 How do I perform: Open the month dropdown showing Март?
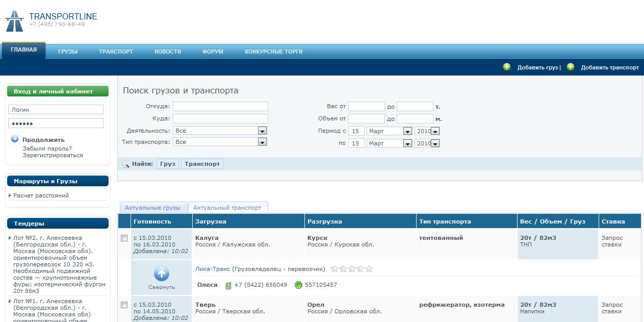[x=406, y=131]
